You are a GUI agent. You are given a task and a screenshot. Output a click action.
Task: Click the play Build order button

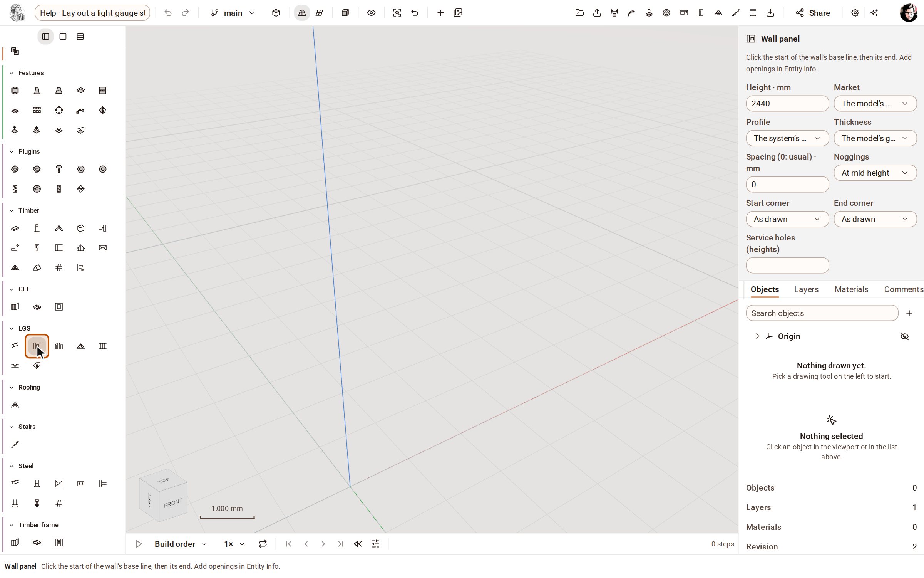pyautogui.click(x=139, y=544)
